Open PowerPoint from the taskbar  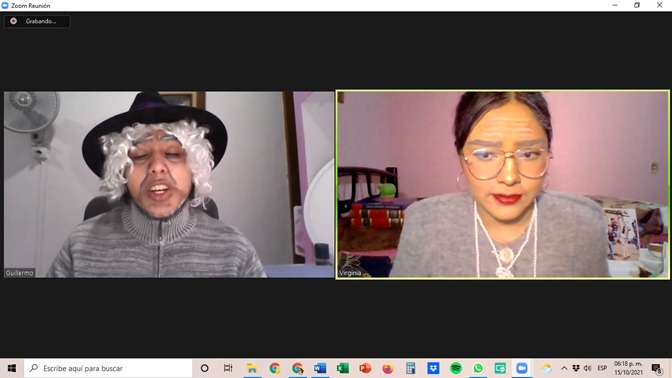point(365,368)
